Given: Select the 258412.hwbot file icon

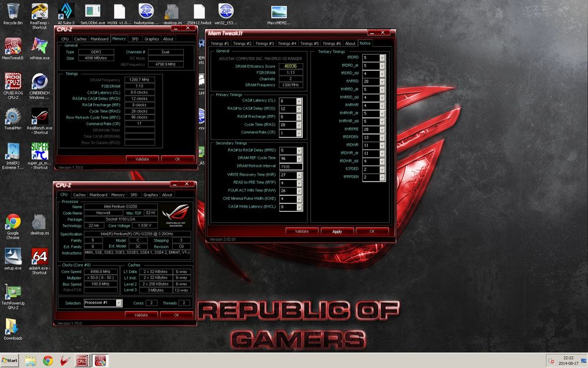Looking at the screenshot, I should pyautogui.click(x=199, y=14).
